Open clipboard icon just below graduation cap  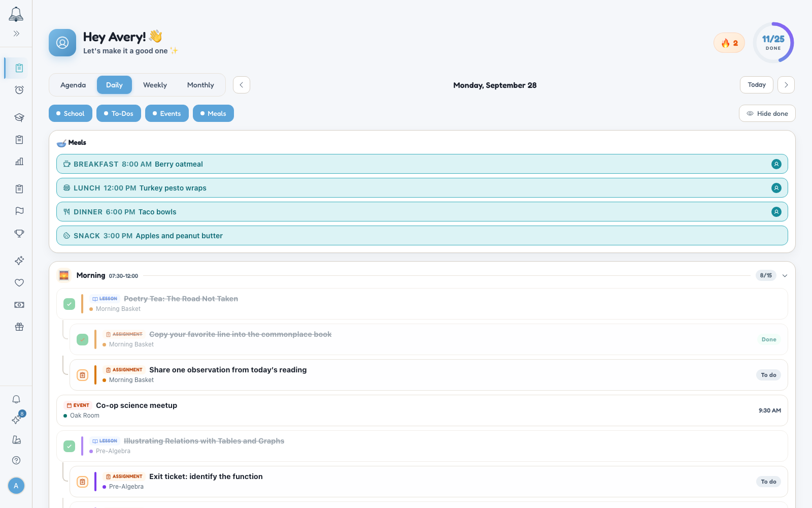point(19,140)
